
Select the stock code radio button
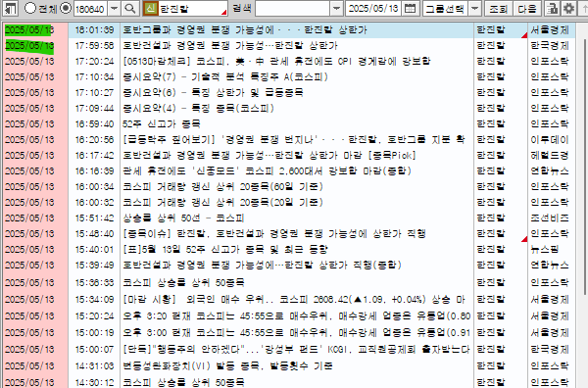(66, 8)
